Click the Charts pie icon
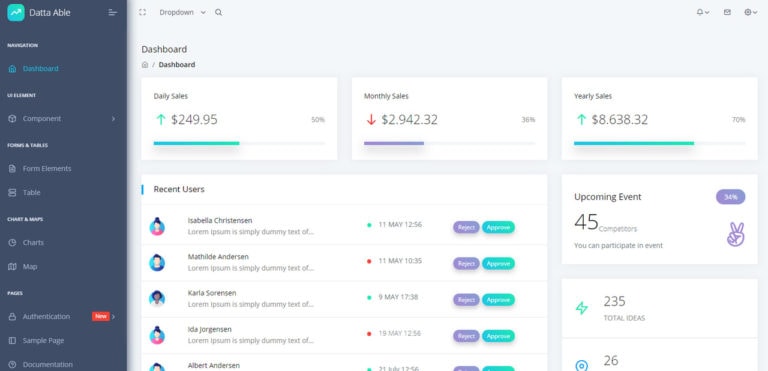This screenshot has width=768, height=371. [x=12, y=243]
